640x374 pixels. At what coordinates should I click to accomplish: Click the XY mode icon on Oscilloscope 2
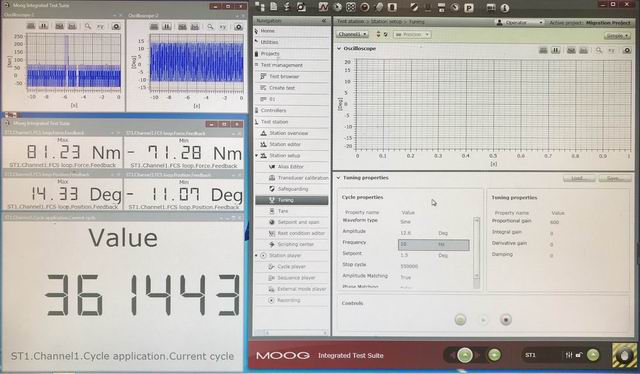click(223, 27)
